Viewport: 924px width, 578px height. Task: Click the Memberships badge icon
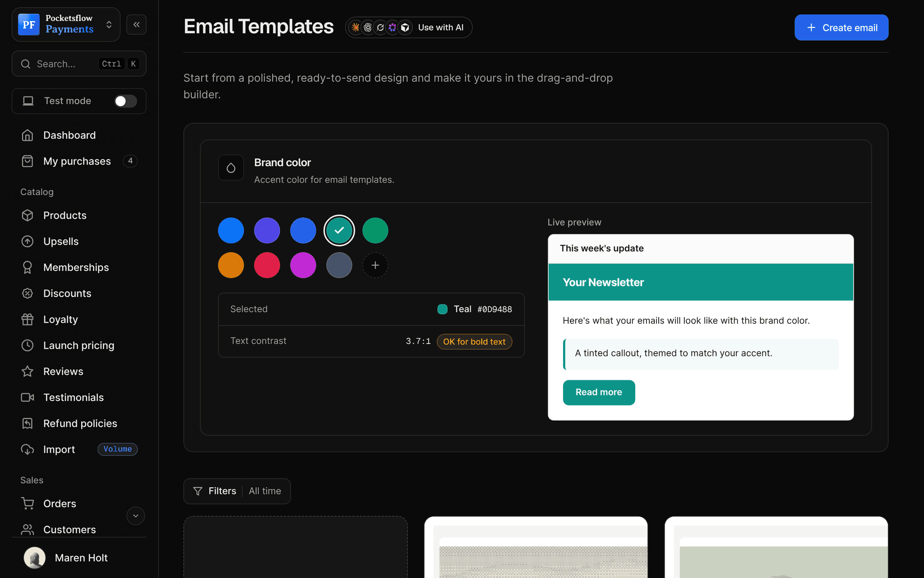pos(28,267)
